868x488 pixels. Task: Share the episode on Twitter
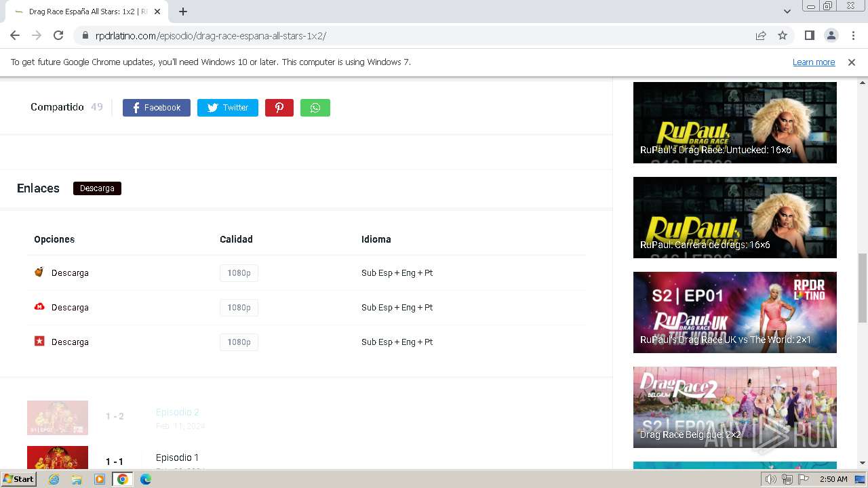(227, 108)
